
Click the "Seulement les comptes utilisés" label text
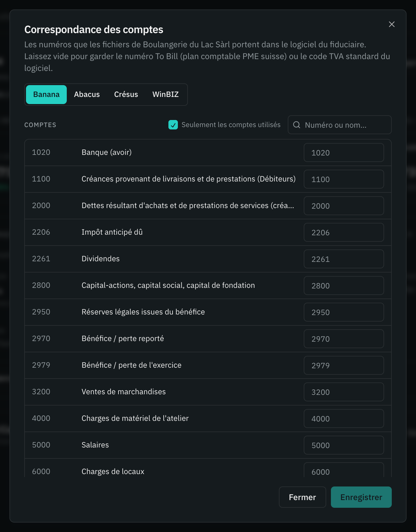click(231, 125)
